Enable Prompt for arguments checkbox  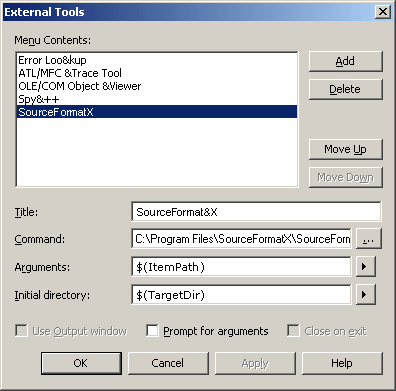tap(152, 331)
